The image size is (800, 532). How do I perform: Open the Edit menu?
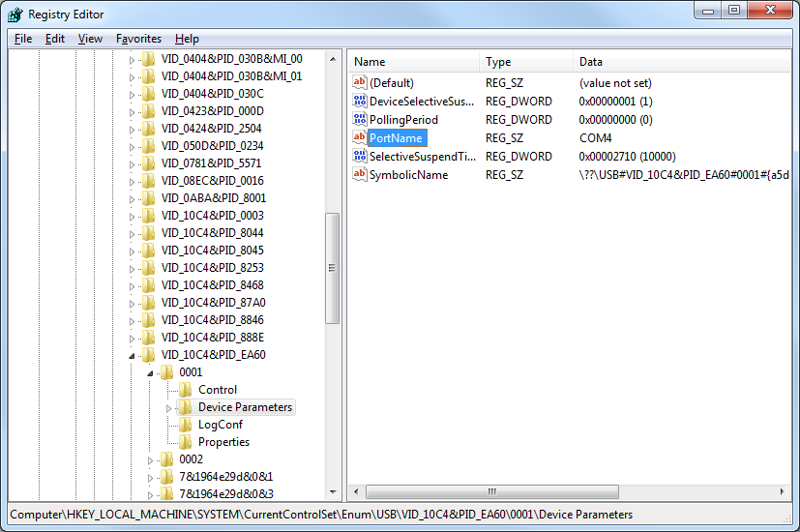pyautogui.click(x=55, y=39)
